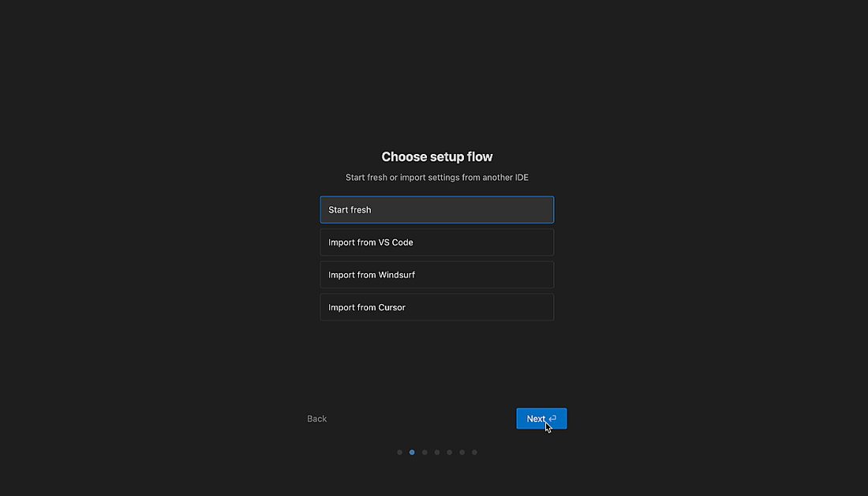
Task: Go Back to previous step
Action: (316, 419)
